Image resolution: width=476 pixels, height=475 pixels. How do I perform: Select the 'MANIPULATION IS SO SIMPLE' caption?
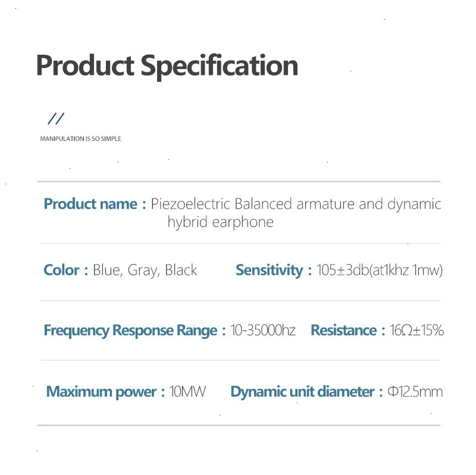80,139
